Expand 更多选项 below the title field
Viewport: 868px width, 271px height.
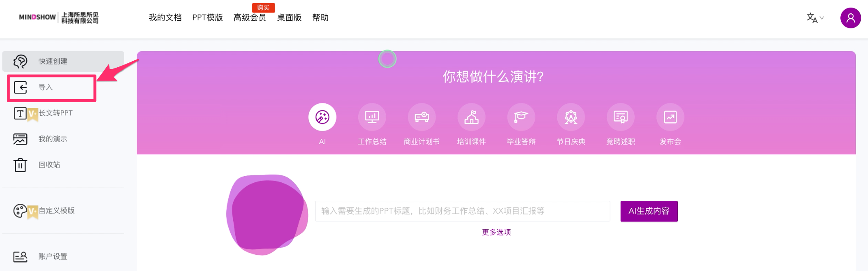[x=496, y=232]
